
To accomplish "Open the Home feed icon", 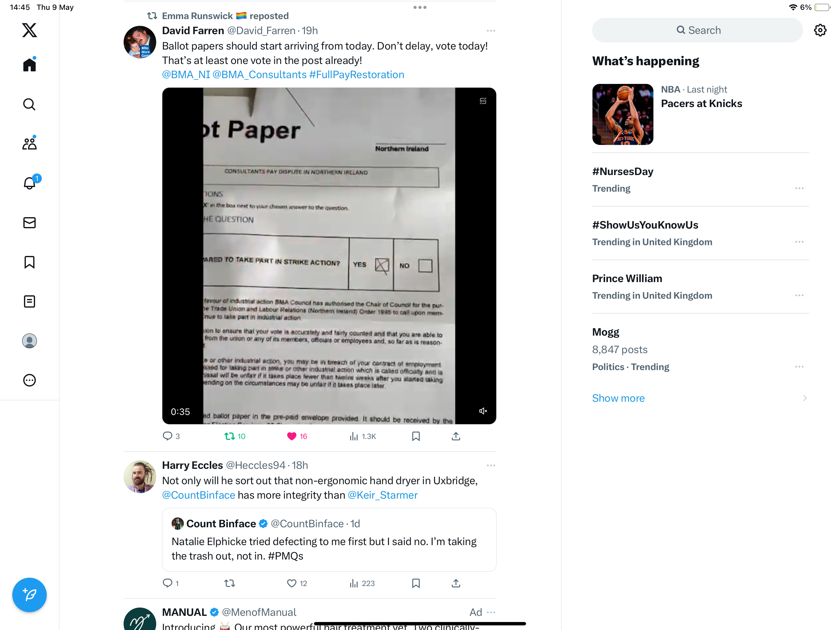I will tap(29, 65).
